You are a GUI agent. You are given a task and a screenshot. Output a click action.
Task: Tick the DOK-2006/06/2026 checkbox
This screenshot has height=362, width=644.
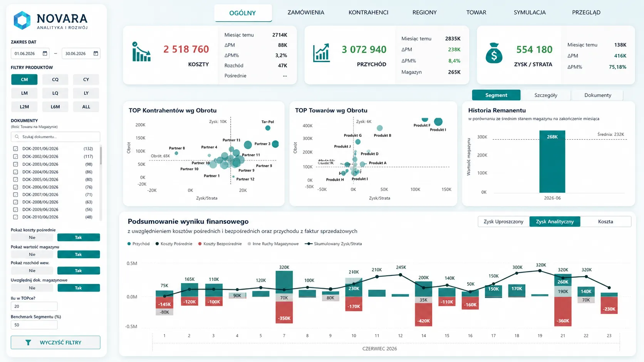15,187
